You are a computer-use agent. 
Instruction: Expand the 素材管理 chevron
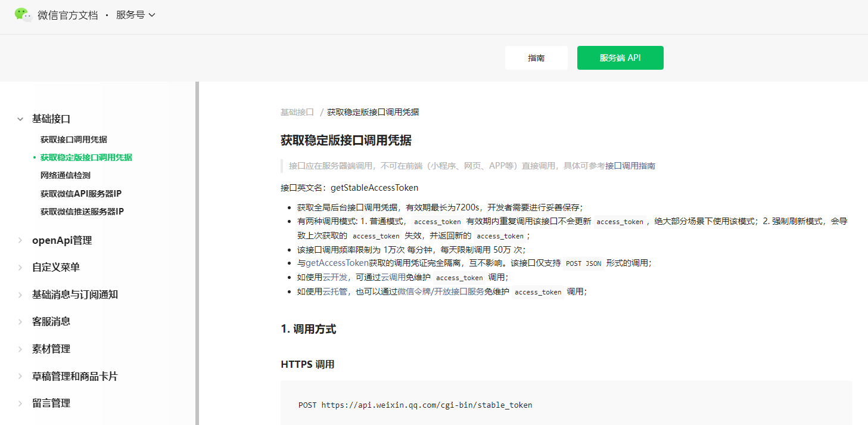(20, 349)
